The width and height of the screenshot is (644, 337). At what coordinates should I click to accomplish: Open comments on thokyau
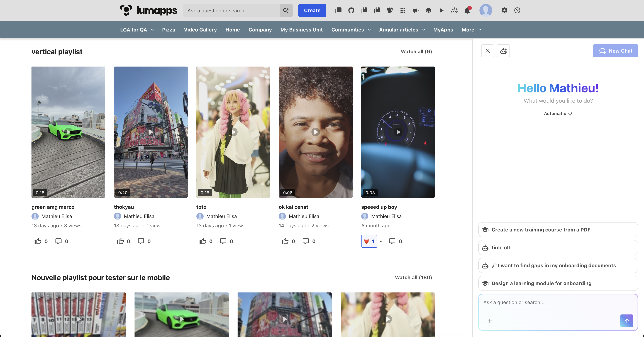pos(144,241)
